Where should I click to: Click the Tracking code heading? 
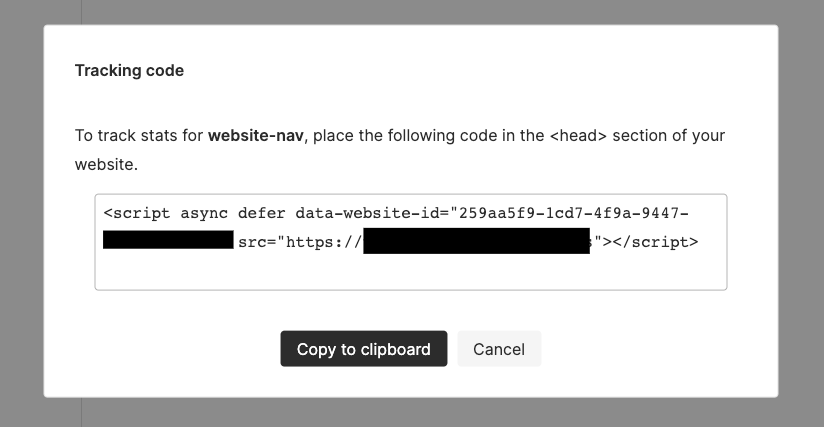pos(129,70)
